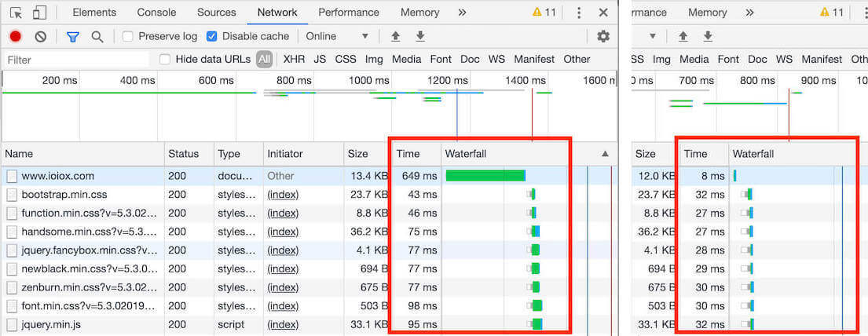Enable the Preserve log checkbox

(x=128, y=36)
